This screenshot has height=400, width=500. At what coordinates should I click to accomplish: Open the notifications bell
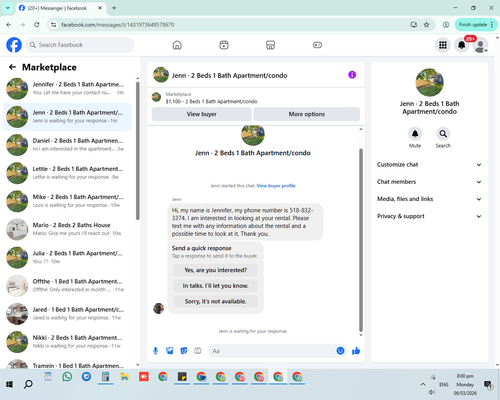click(462, 45)
